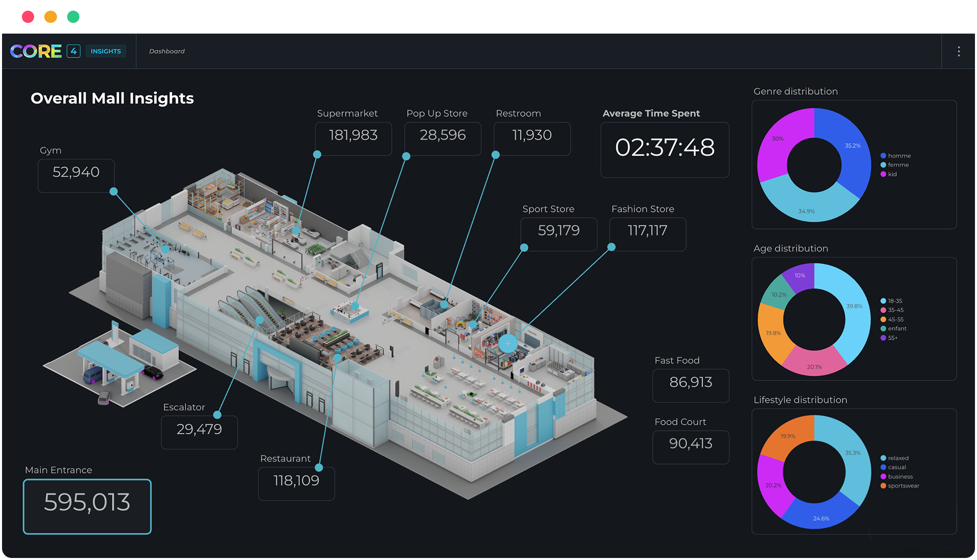Click the number 4 badge icon
Screen dimensions: 977x560
(74, 51)
